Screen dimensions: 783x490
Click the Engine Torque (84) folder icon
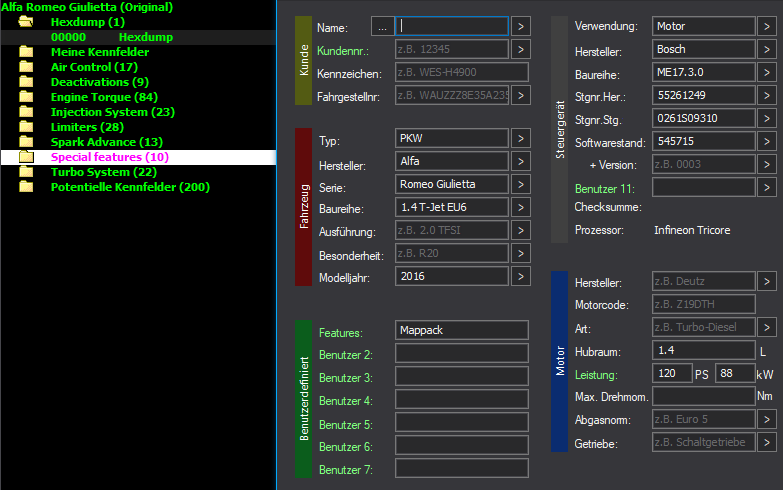(x=26, y=97)
